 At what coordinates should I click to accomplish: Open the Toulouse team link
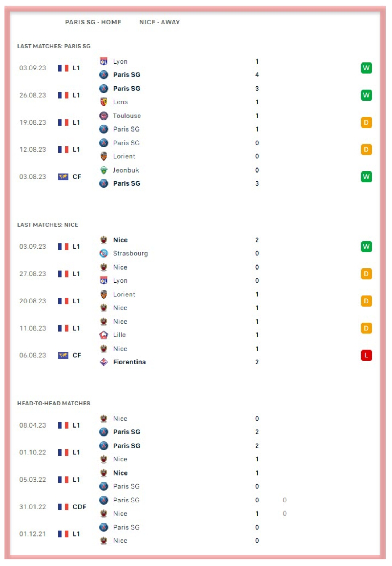click(127, 116)
